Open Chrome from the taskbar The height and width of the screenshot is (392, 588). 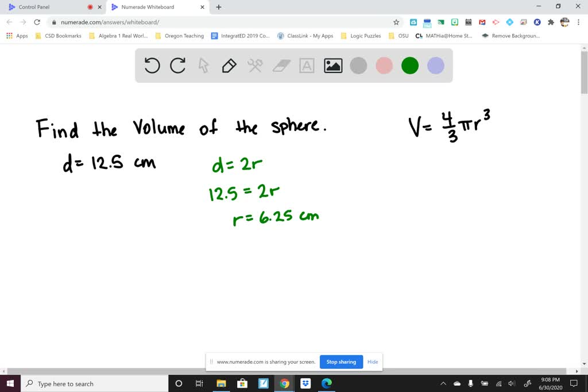click(x=285, y=383)
